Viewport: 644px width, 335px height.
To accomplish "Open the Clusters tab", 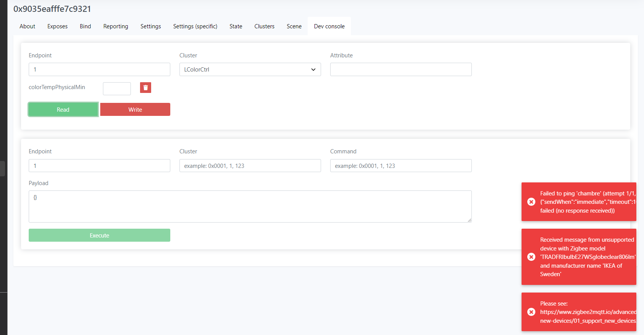I will 264,26.
